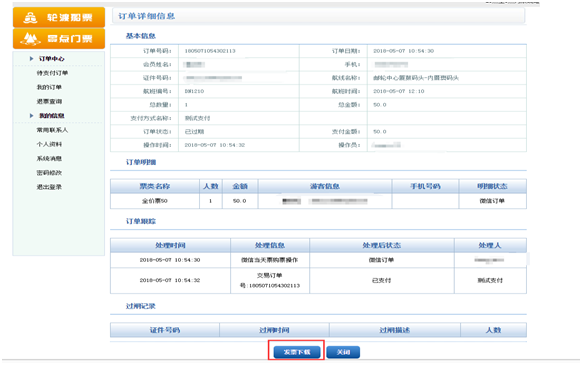The image size is (582, 365).
Task: Open 退票查询 in sidebar
Action: click(x=49, y=101)
